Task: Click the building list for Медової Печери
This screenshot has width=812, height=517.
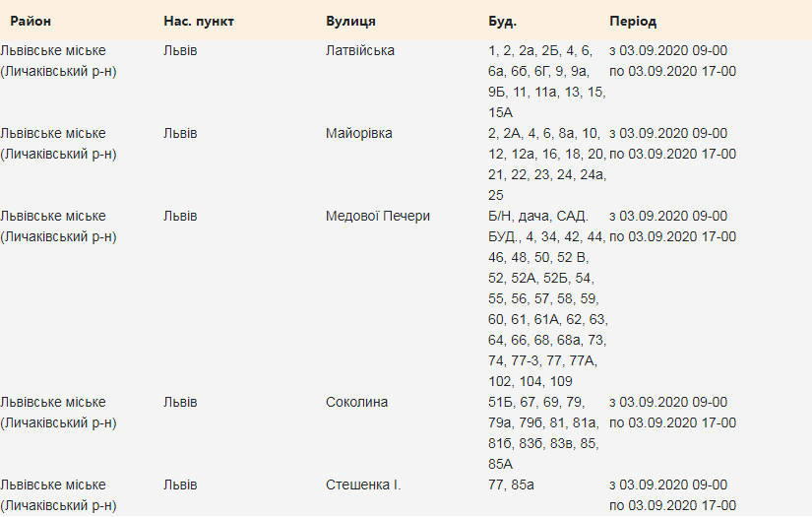Action: (x=546, y=298)
